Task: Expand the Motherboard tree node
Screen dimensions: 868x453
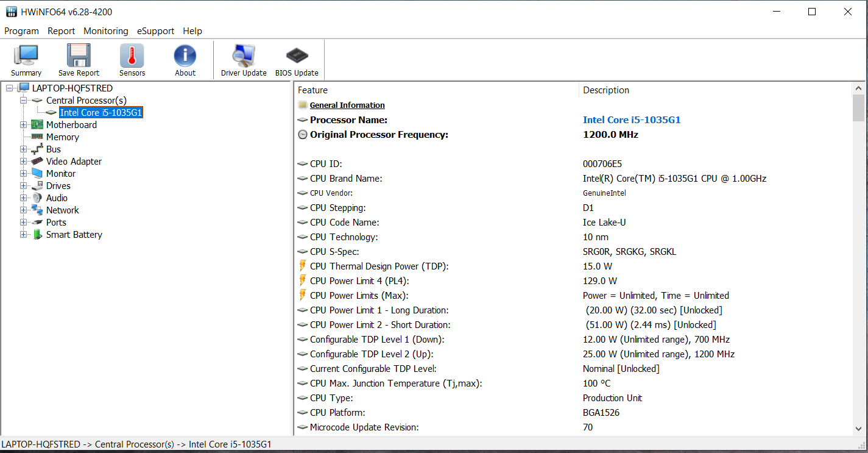Action: pyautogui.click(x=24, y=125)
